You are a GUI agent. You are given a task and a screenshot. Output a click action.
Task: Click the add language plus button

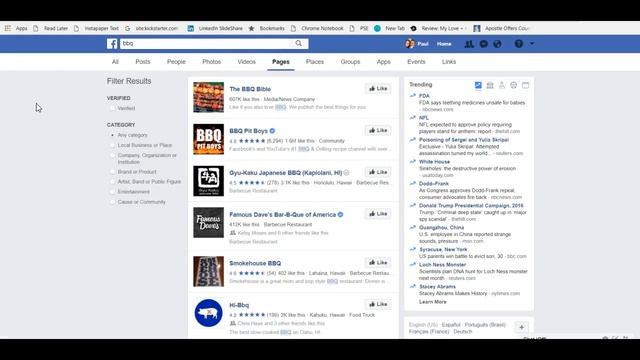click(522, 327)
